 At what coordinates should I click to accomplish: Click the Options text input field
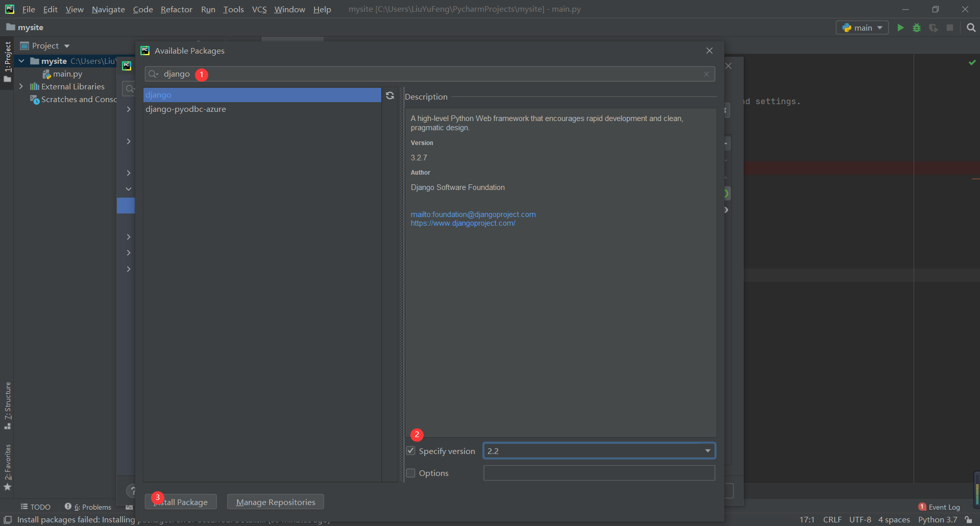click(599, 473)
